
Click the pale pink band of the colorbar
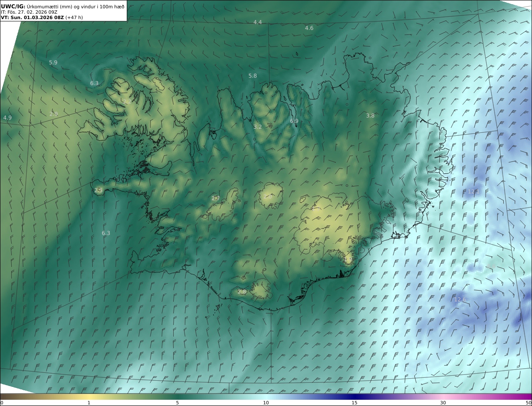coord(443,396)
